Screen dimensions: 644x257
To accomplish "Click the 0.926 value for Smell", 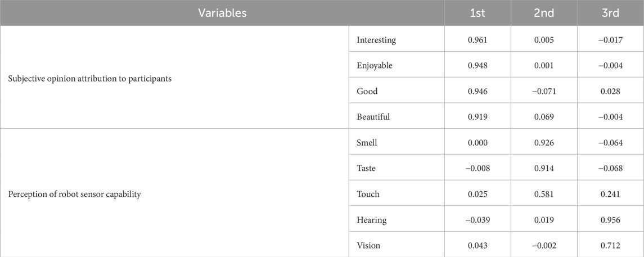I will click(544, 143).
